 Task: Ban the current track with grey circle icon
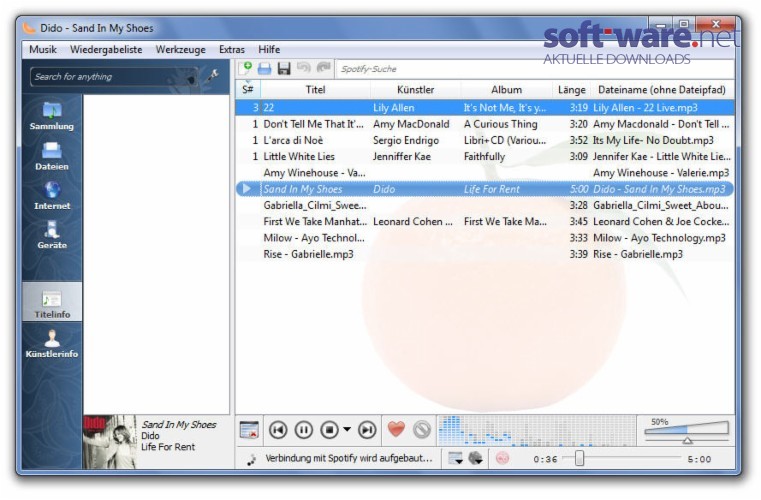pos(422,430)
